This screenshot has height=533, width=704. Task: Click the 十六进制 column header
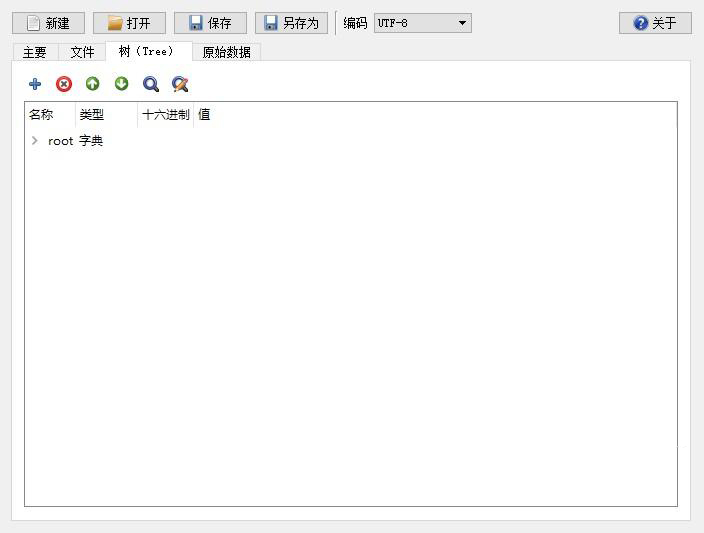coord(165,115)
